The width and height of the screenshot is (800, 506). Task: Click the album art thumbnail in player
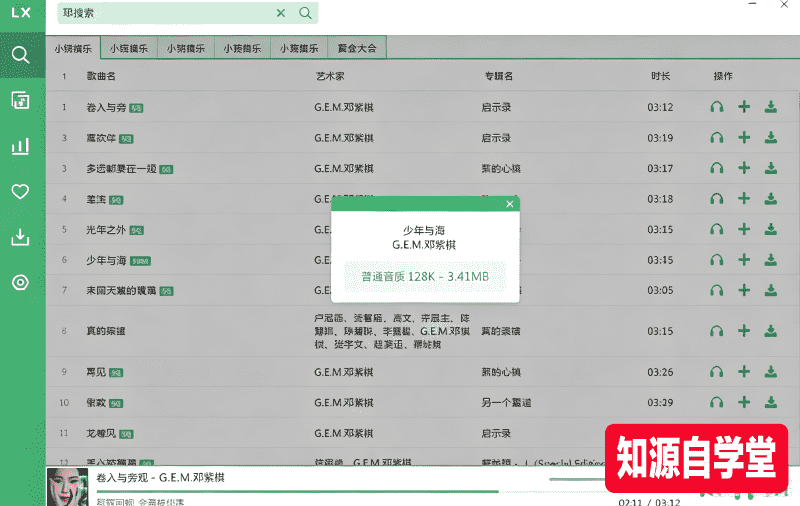click(x=67, y=487)
